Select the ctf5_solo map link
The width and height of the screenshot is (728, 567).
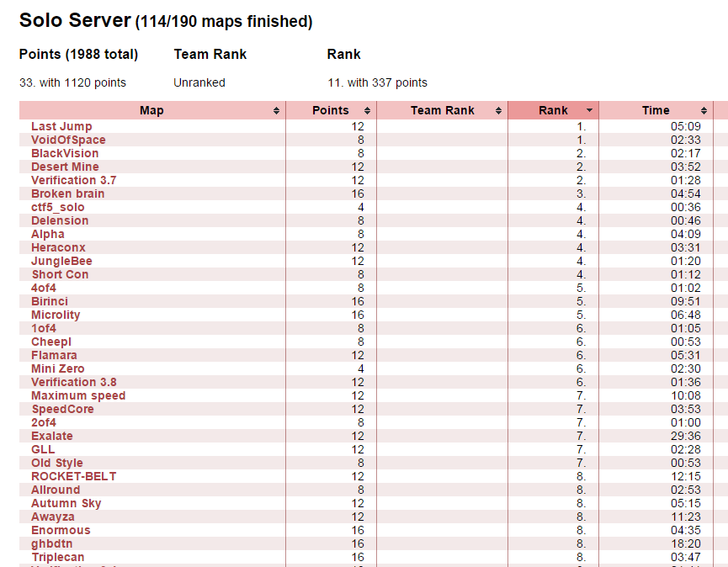57,207
